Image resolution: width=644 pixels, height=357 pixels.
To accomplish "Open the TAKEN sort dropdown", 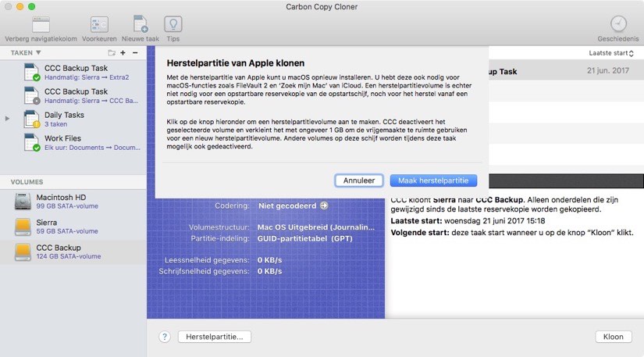I will (x=26, y=52).
